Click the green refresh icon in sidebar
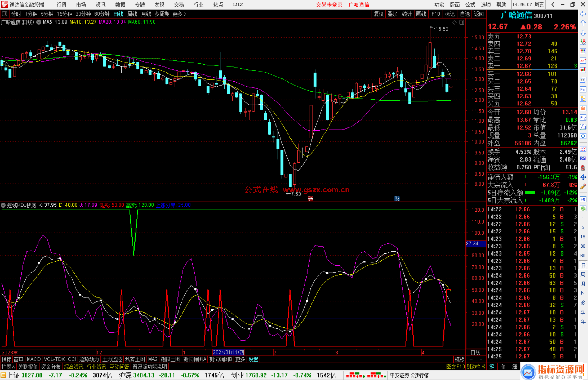The height and width of the screenshot is (380, 588). click(583, 209)
